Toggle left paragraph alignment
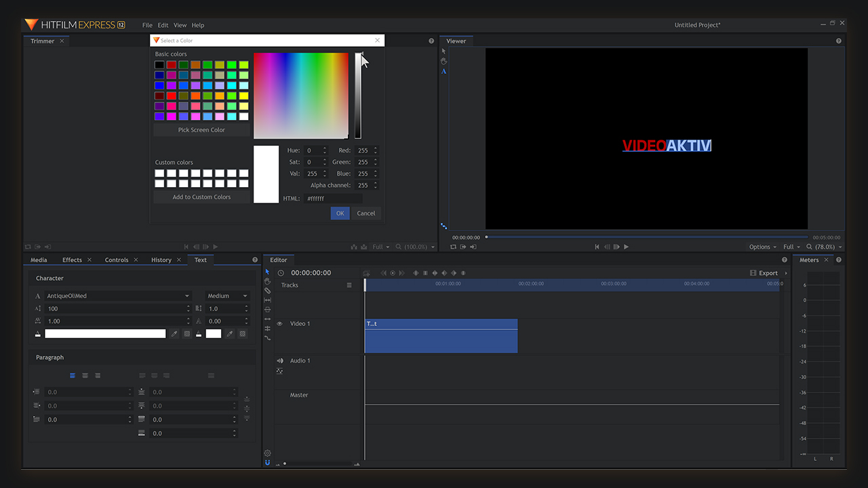 [x=73, y=375]
